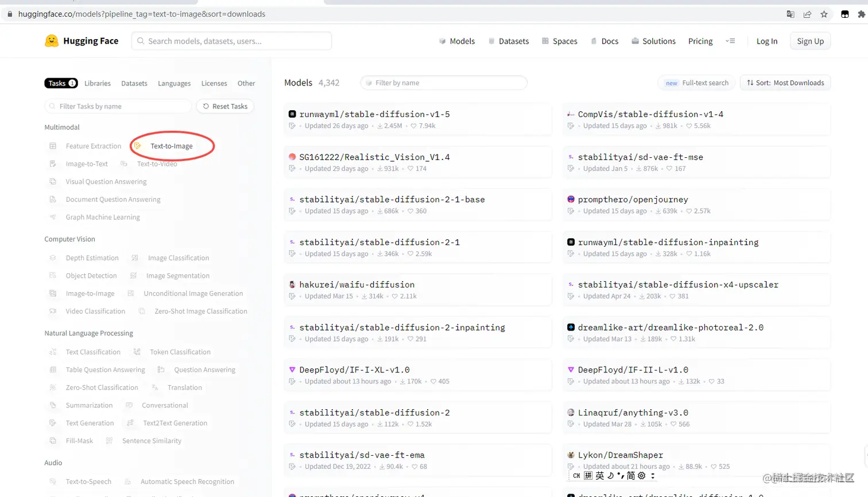Click the Sign Up button

810,41
